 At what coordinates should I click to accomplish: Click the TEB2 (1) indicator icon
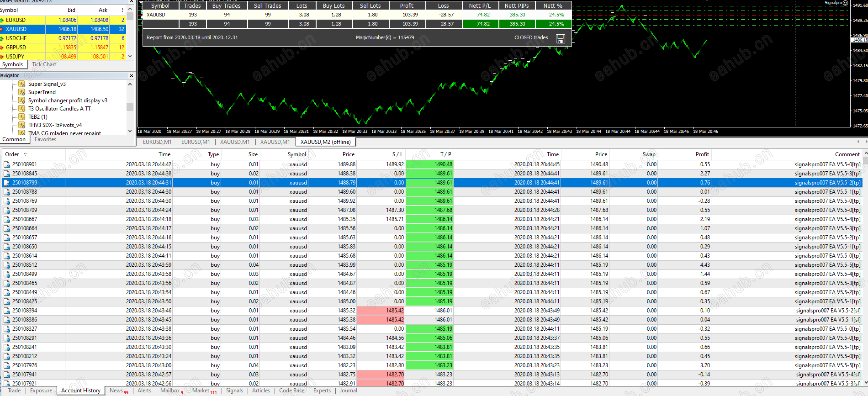[x=21, y=117]
